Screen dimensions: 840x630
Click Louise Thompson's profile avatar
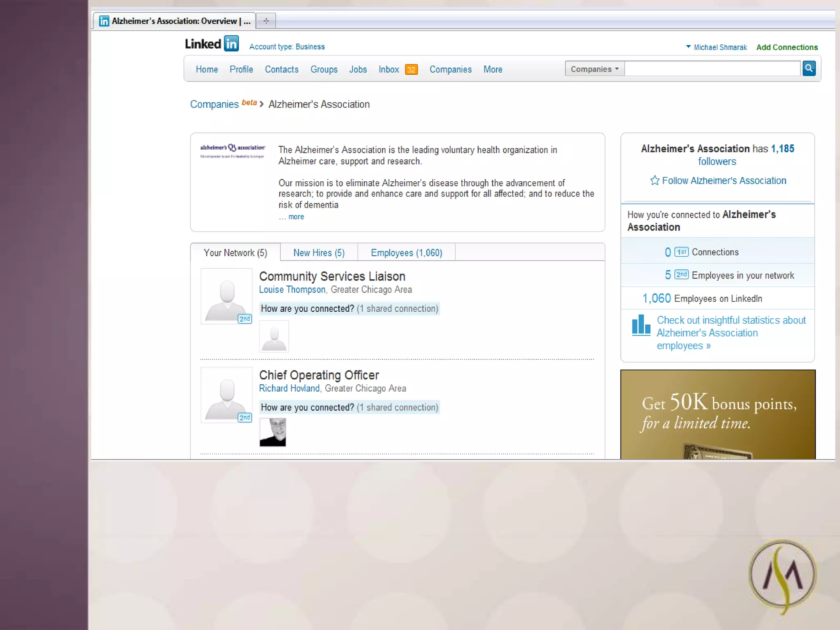[x=226, y=296]
